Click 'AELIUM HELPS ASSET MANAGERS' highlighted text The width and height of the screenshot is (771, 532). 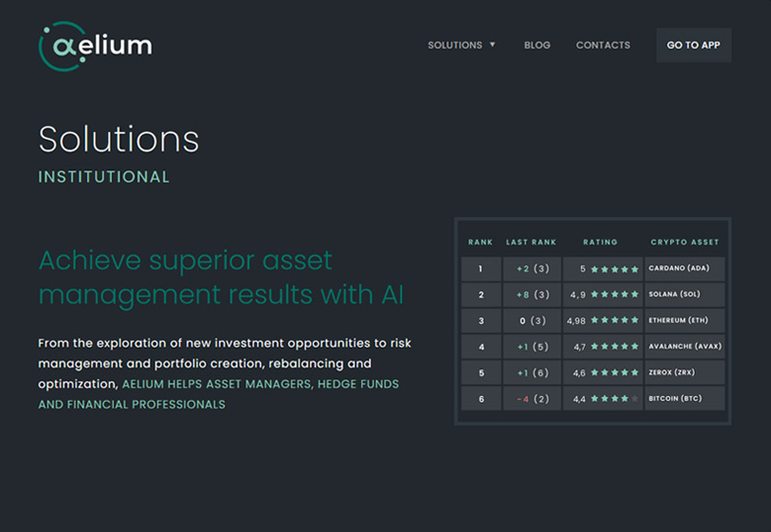217,384
